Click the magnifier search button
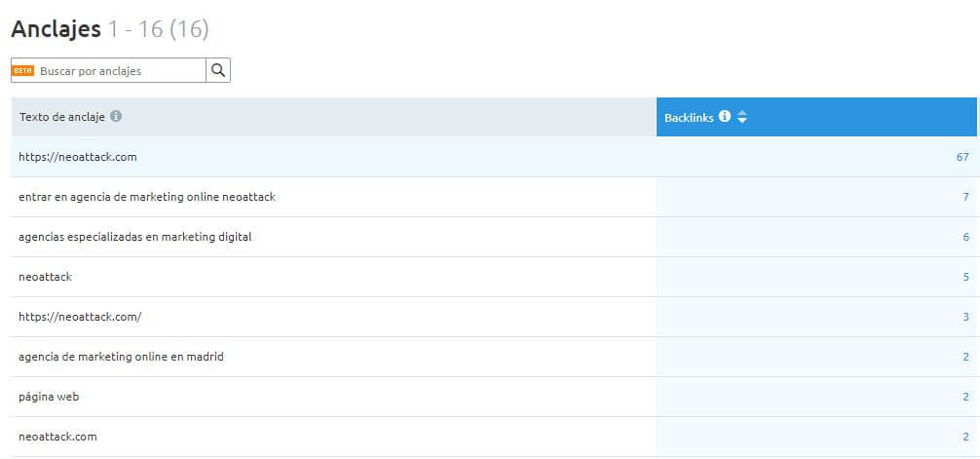 (x=218, y=70)
